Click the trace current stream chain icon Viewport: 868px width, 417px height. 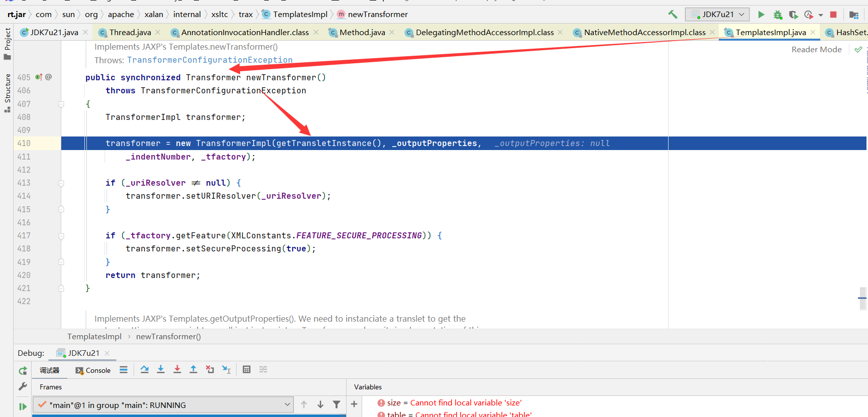263,370
